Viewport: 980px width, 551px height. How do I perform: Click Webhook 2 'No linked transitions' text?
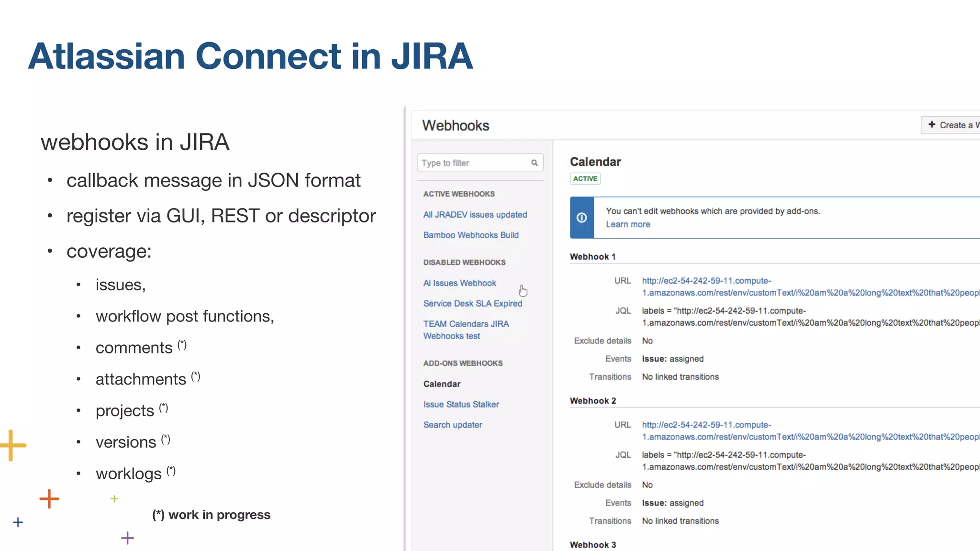tap(680, 521)
